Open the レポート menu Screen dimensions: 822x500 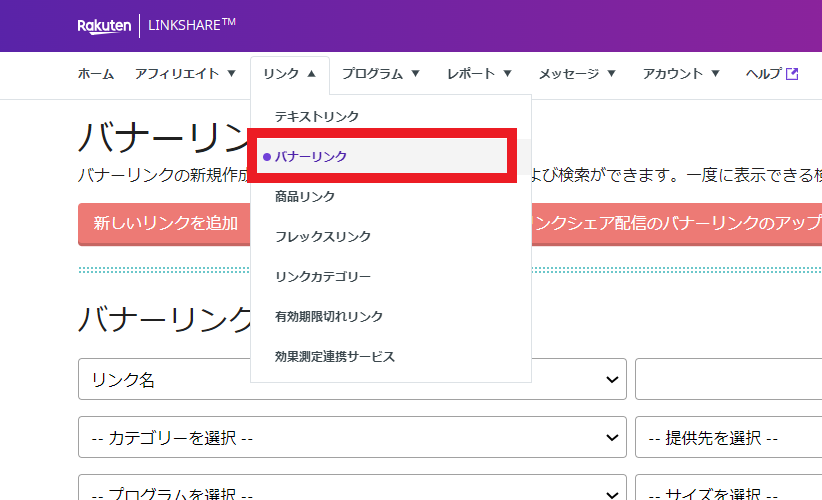point(479,74)
